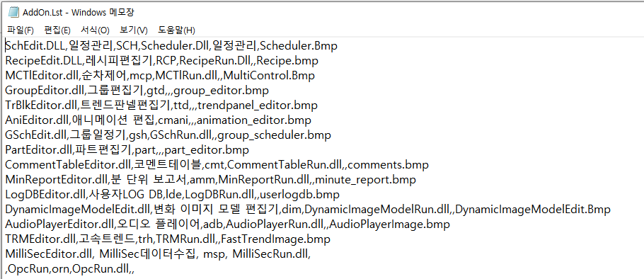Click the comments.bmp text
This screenshot has width=644, height=279.
click(x=388, y=165)
